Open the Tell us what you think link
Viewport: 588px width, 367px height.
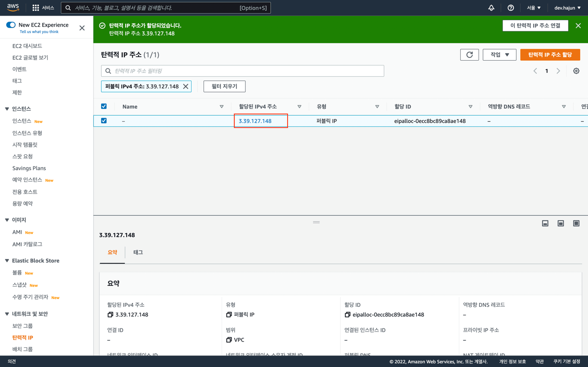point(39,32)
